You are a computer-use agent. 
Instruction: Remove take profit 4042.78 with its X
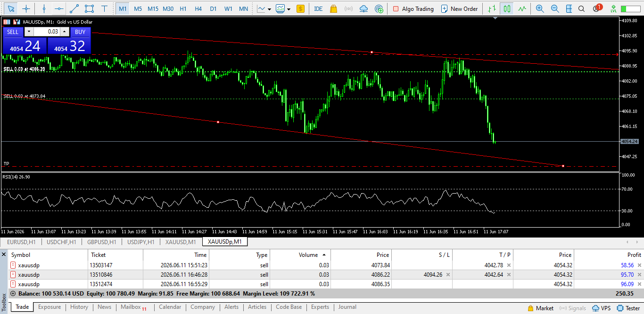coord(509,265)
